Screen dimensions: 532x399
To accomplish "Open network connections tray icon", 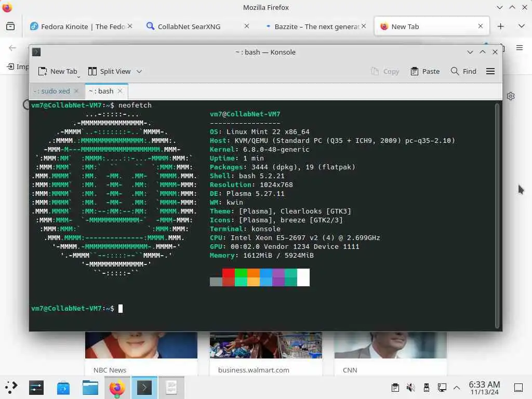I will (x=442, y=388).
